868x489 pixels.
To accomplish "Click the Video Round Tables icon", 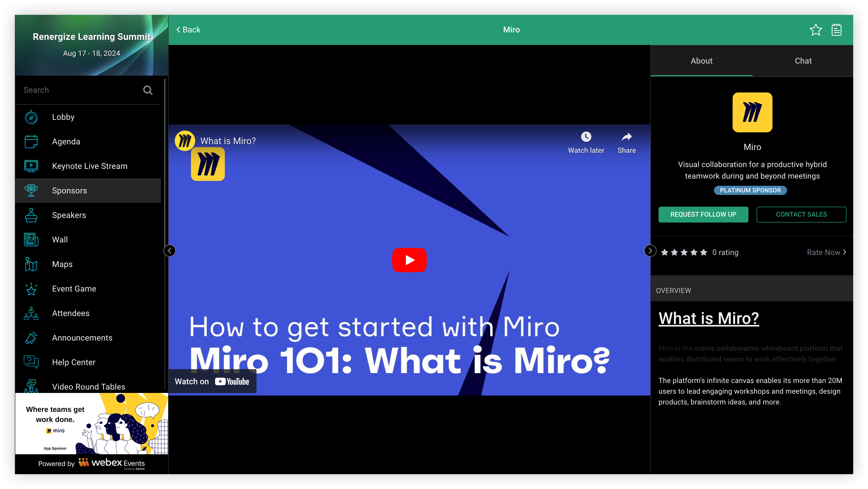I will pos(31,386).
